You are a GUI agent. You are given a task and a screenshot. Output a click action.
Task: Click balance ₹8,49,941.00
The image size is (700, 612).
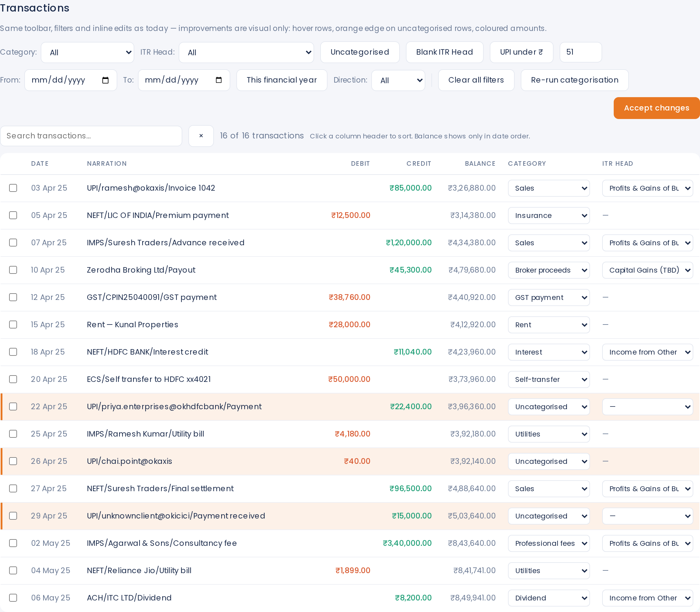coord(473,598)
